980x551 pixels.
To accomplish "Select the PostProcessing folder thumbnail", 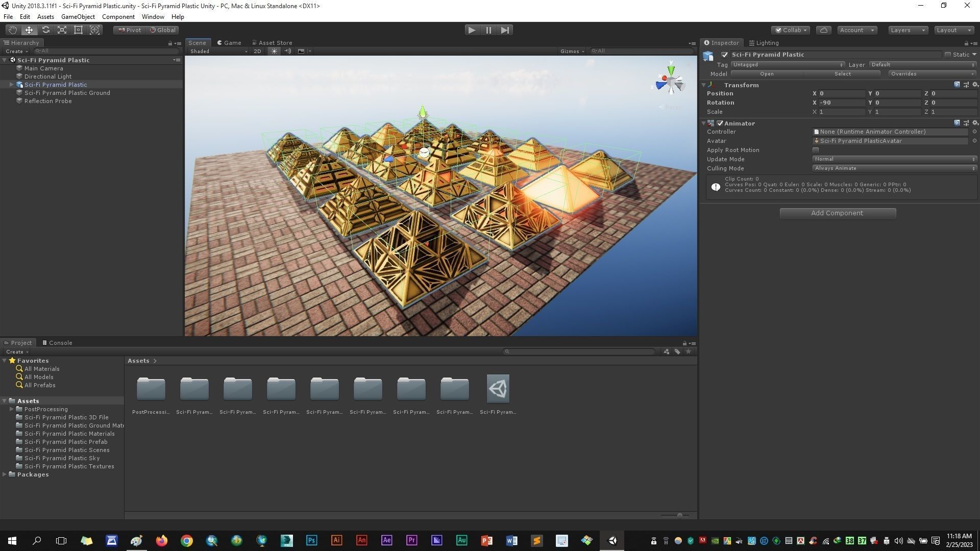I will click(151, 389).
